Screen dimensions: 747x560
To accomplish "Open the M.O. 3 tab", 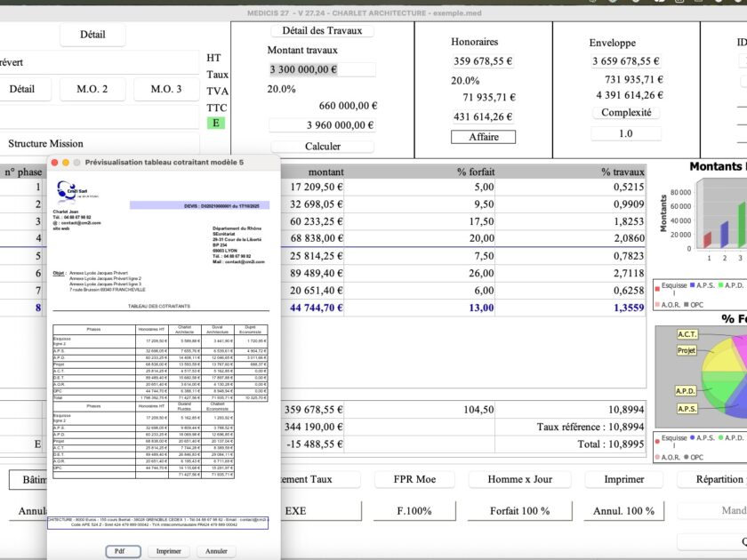I will click(x=166, y=89).
